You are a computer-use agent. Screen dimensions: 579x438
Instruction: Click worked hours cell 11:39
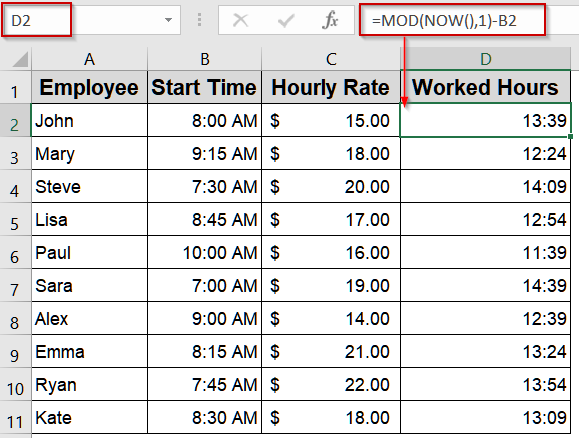(x=486, y=252)
